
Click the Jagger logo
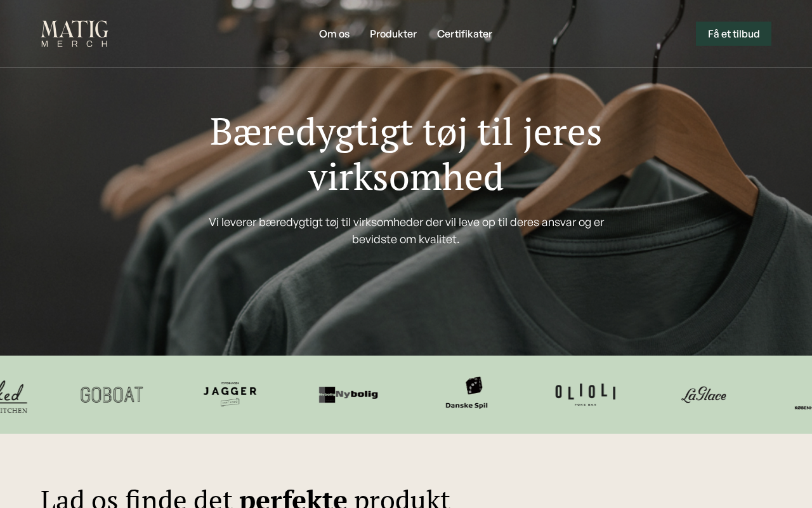(x=230, y=394)
